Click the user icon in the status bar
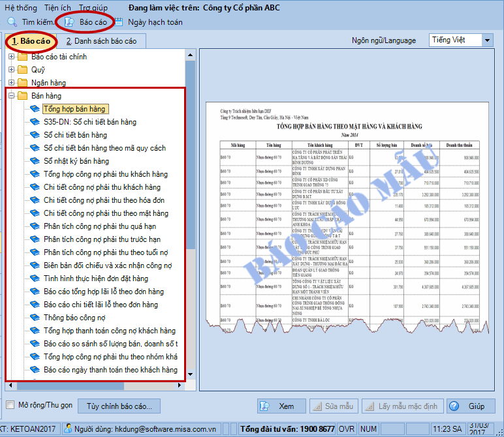 68,429
